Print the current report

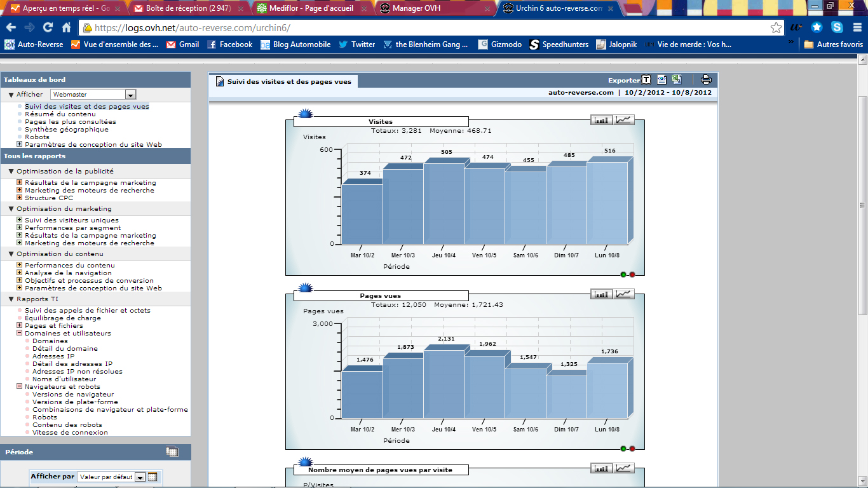pos(706,80)
